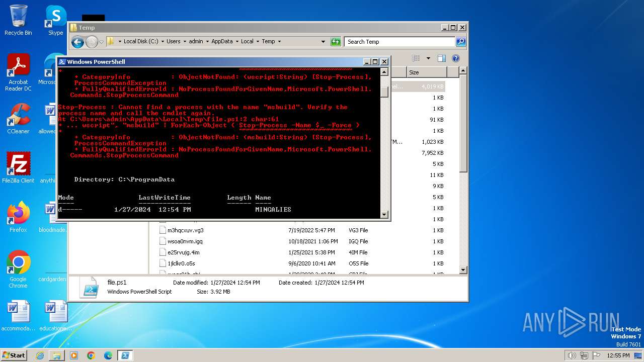Sort files by Size column header
644x362 pixels.
426,72
